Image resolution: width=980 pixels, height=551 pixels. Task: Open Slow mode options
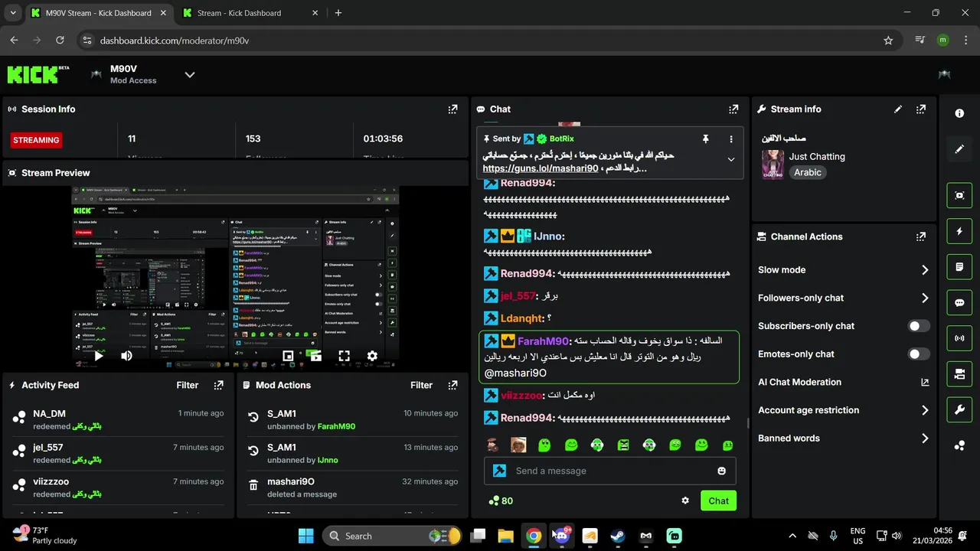843,270
